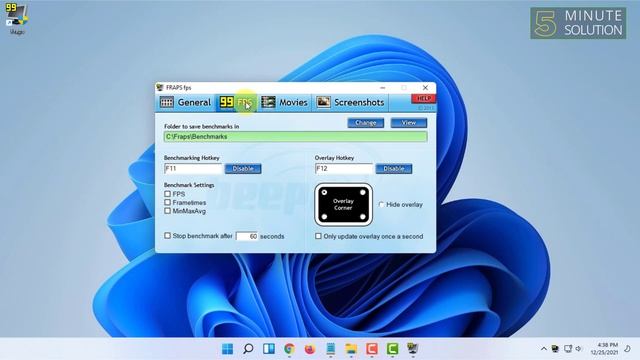This screenshot has height=360, width=640.
Task: Select bottom-right overlay corner
Action: 362,217
